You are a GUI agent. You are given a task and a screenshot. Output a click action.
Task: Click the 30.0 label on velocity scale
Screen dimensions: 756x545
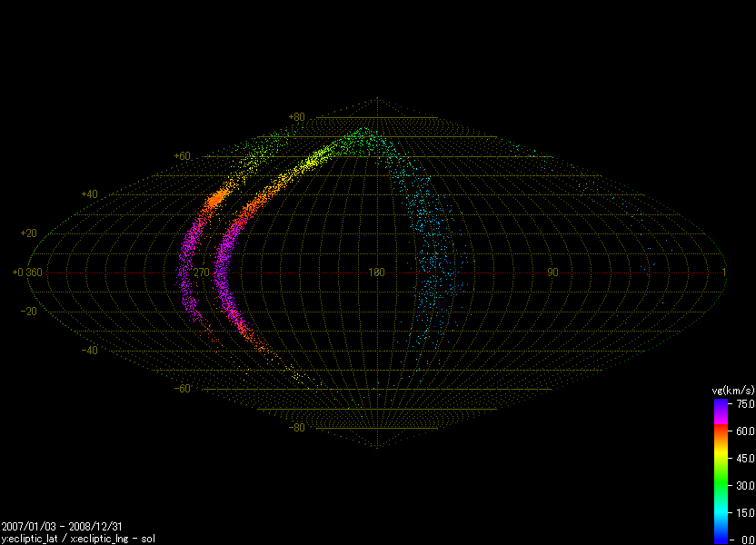coord(745,485)
